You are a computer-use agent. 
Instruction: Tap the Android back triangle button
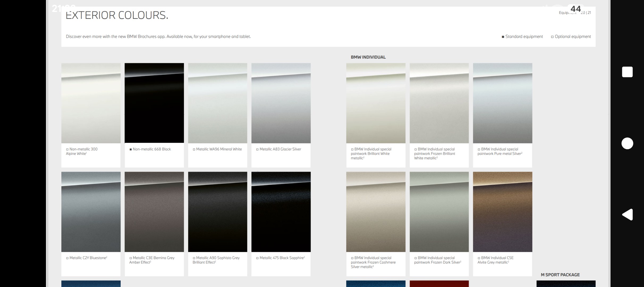(627, 214)
